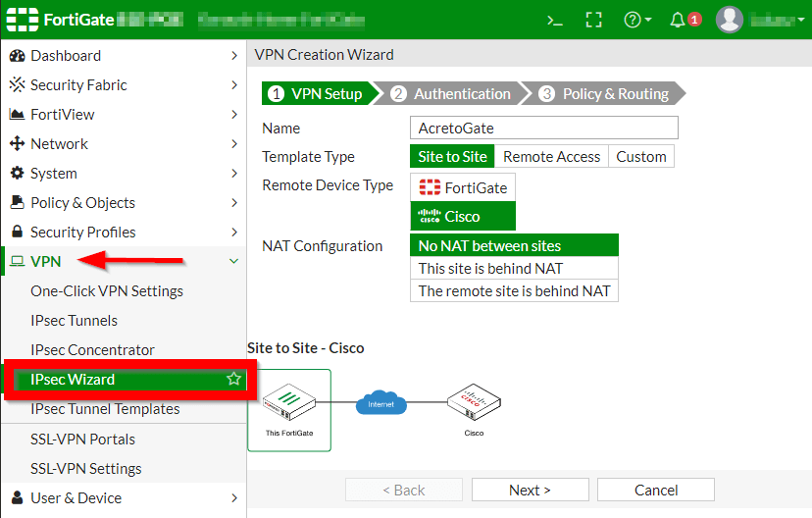Click the Cancel button
This screenshot has width=812, height=518.
click(656, 490)
